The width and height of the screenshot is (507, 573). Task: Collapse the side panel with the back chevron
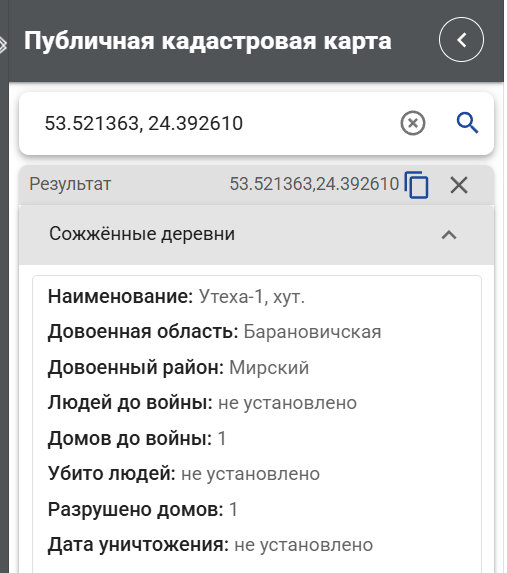point(461,39)
